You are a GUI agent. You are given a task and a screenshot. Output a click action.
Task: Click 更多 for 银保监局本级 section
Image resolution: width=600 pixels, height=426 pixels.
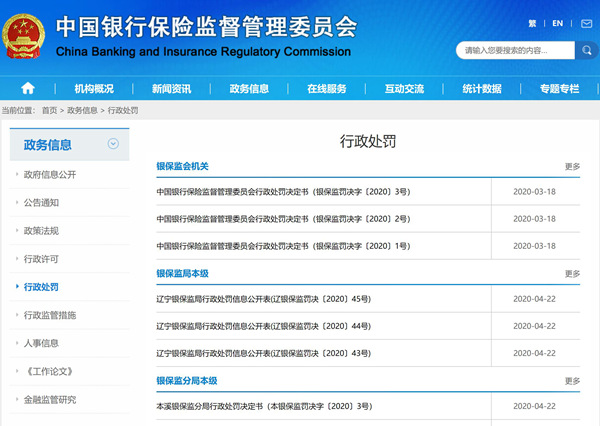[572, 274]
